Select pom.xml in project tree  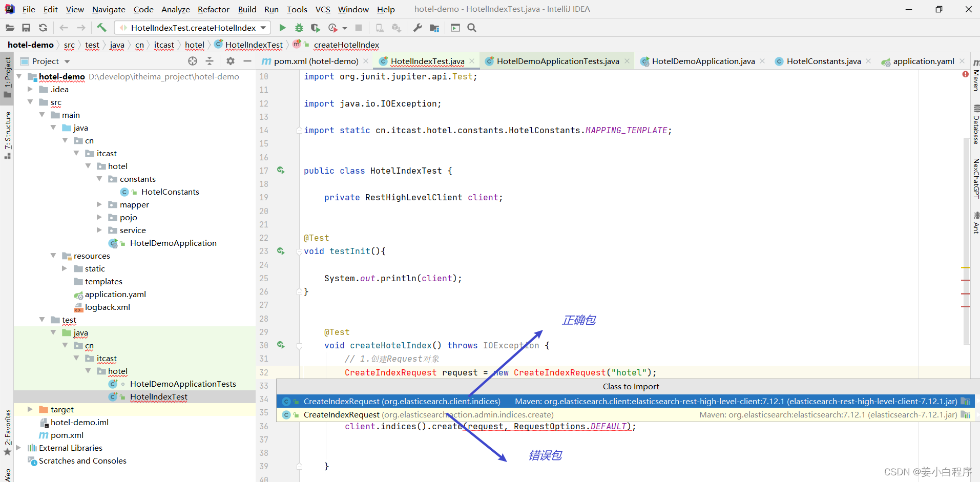pos(67,435)
